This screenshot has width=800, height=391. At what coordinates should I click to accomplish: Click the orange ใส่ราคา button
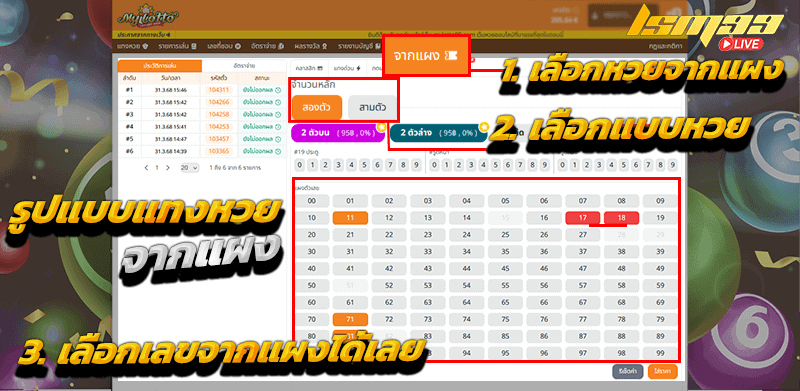663,372
